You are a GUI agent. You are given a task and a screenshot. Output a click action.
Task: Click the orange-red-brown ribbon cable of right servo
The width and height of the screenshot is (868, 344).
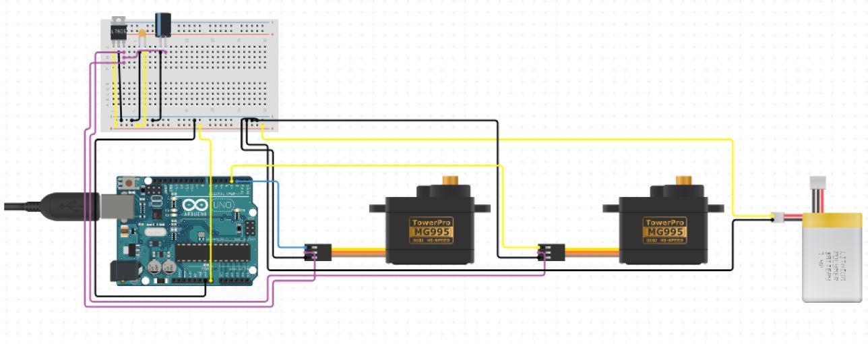(x=592, y=253)
